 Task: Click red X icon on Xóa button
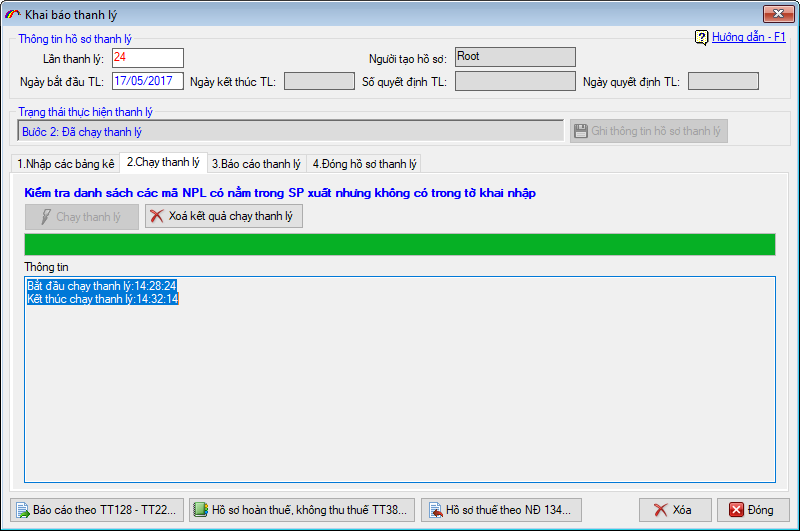click(661, 510)
